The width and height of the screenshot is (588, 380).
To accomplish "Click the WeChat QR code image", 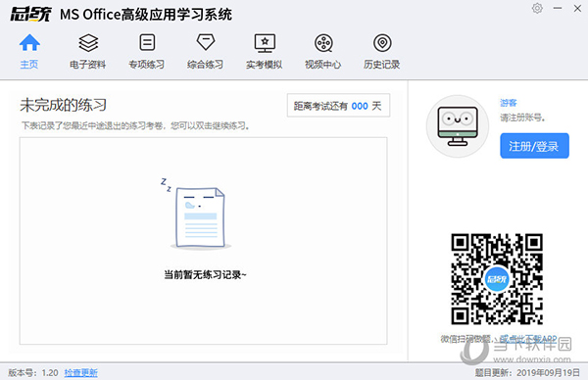I will tap(497, 279).
